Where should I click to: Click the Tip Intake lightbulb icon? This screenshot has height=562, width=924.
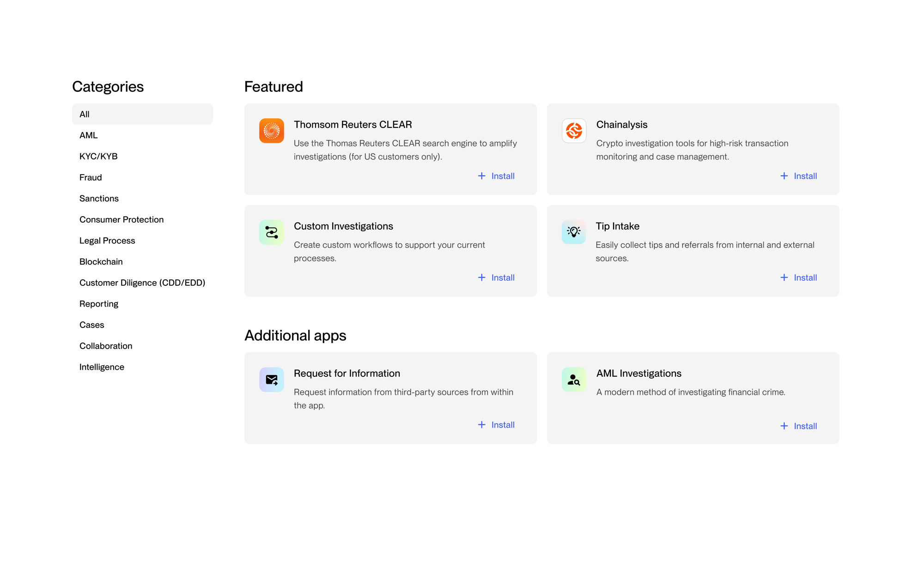[x=574, y=232]
